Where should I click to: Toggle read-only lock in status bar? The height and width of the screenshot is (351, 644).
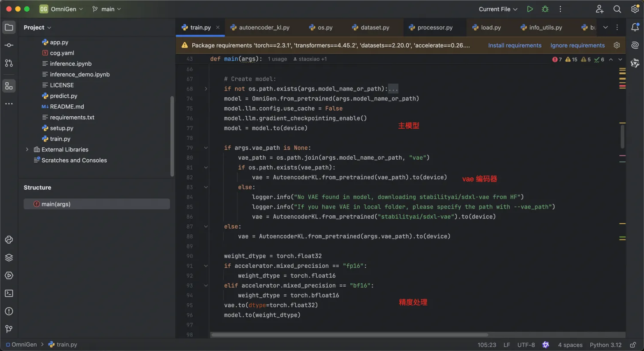[633, 345]
